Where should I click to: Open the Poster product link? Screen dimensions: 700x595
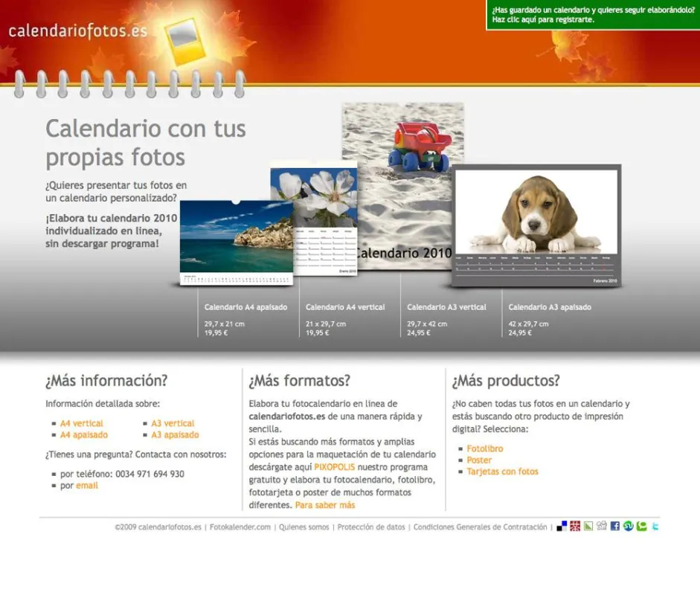(479, 460)
